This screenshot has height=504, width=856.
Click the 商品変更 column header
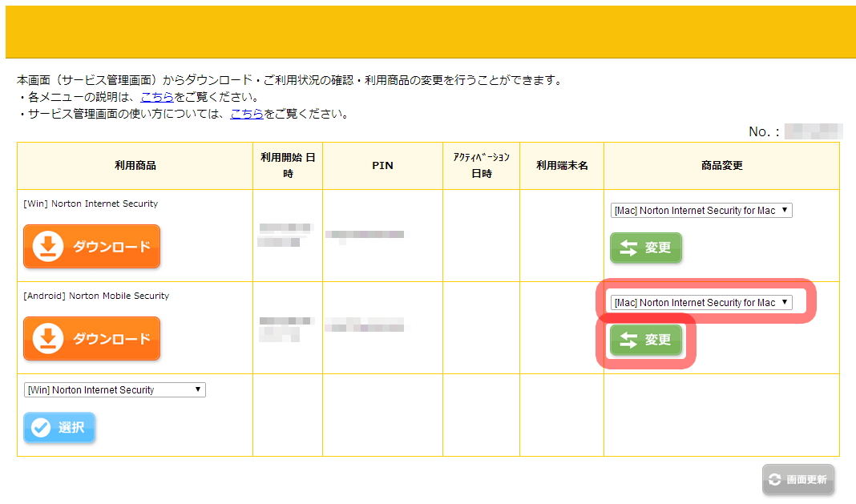click(x=721, y=165)
